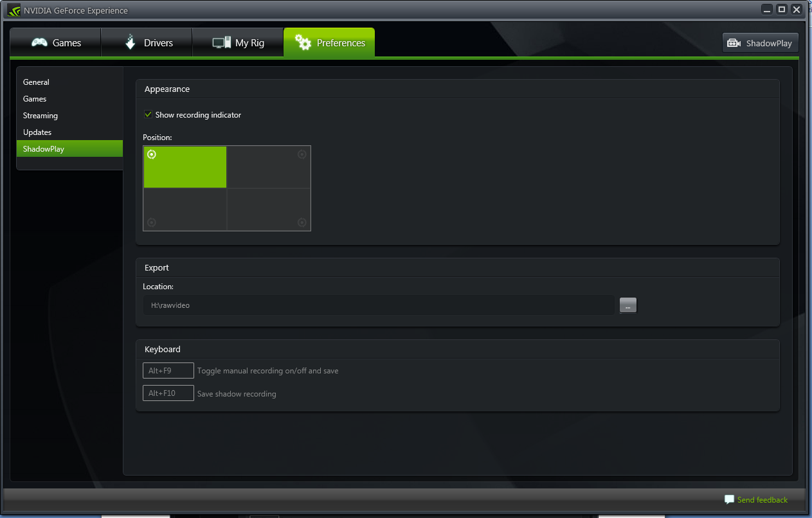Viewport: 812px width, 518px height.
Task: Open the My Rig tab
Action: (x=238, y=43)
